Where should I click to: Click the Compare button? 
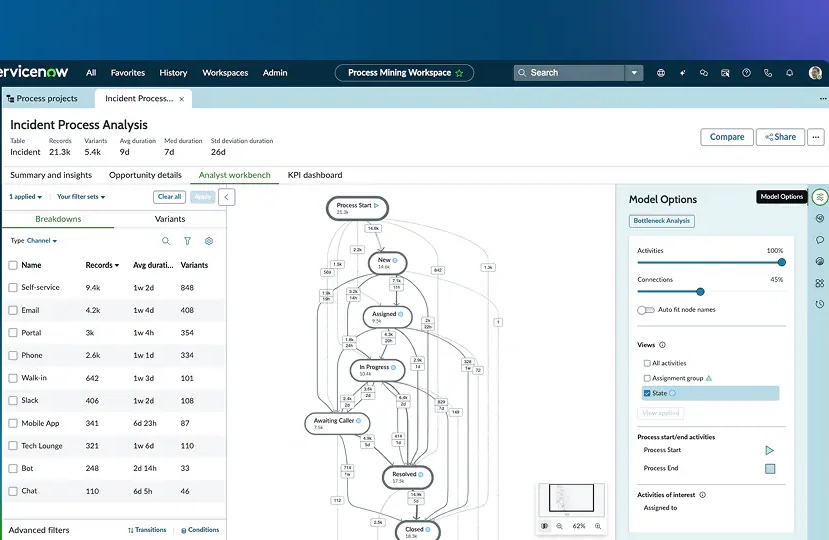(x=727, y=137)
